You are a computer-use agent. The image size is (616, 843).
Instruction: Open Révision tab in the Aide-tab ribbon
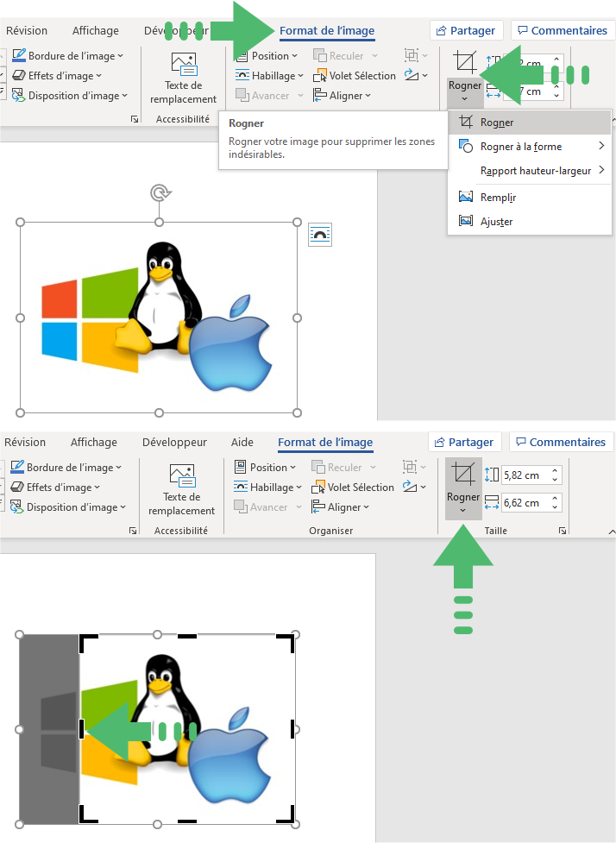point(25,442)
